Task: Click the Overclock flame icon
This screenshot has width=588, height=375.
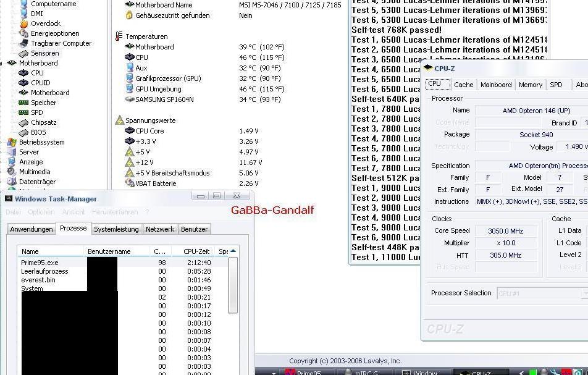Action: (x=23, y=23)
